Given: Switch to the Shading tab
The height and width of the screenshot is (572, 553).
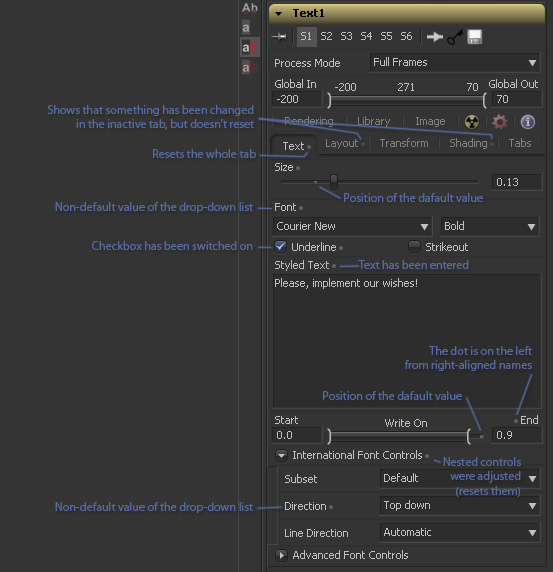Looking at the screenshot, I should click(468, 143).
